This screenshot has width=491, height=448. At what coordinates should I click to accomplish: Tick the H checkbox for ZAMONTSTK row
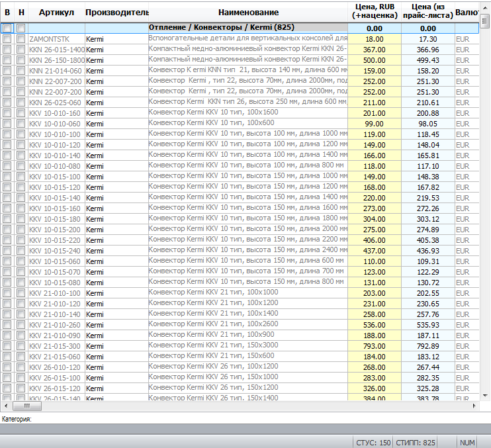point(21,39)
